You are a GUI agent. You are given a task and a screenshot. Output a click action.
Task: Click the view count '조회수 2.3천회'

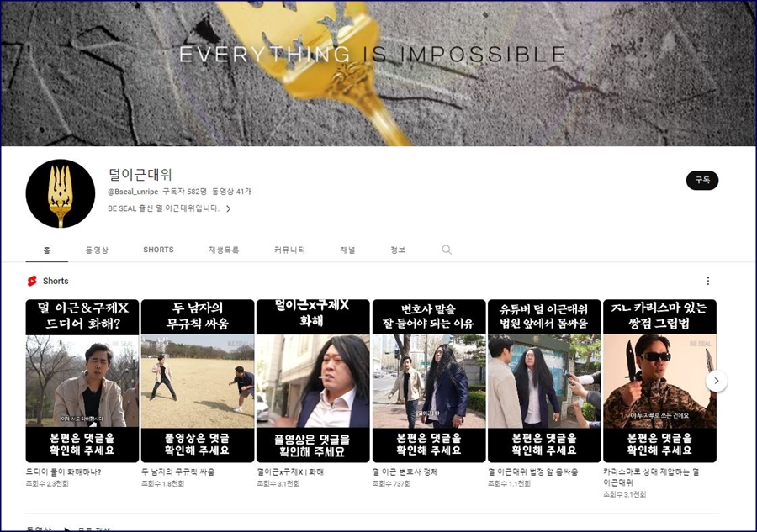tap(47, 483)
